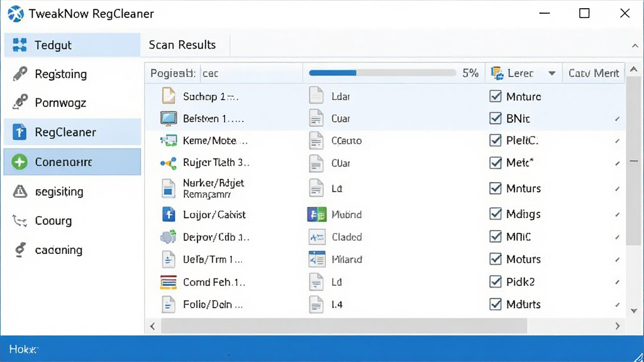
Task: Open the segisiting section
Action: [72, 191]
